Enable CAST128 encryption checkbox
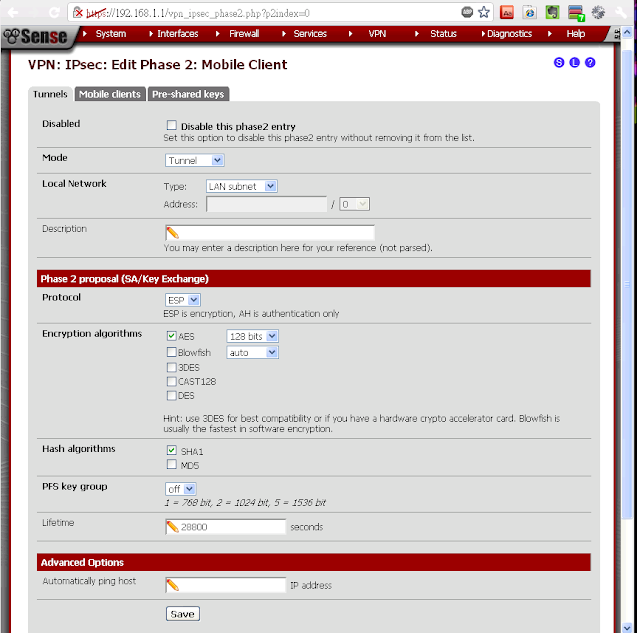Screen dimensions: 640x633 pyautogui.click(x=171, y=381)
